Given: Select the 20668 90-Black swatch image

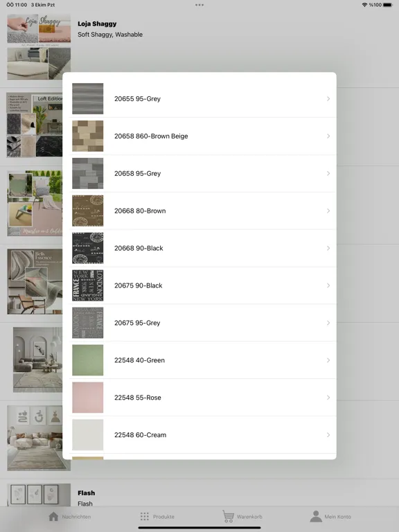Looking at the screenshot, I should pos(87,248).
